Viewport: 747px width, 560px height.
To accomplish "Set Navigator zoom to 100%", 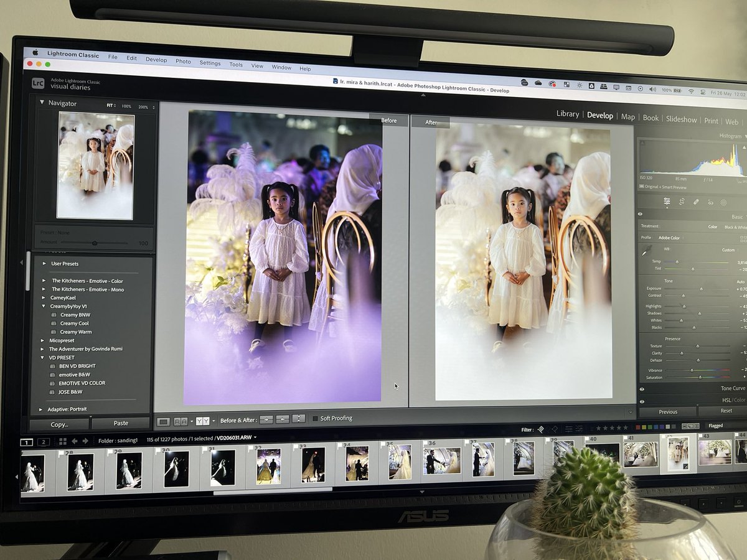I will click(126, 106).
